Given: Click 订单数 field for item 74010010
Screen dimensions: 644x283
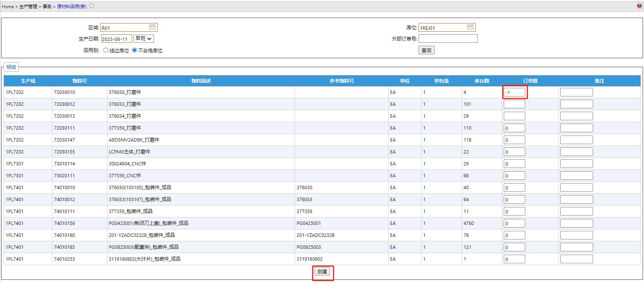Looking at the screenshot, I should 515,188.
